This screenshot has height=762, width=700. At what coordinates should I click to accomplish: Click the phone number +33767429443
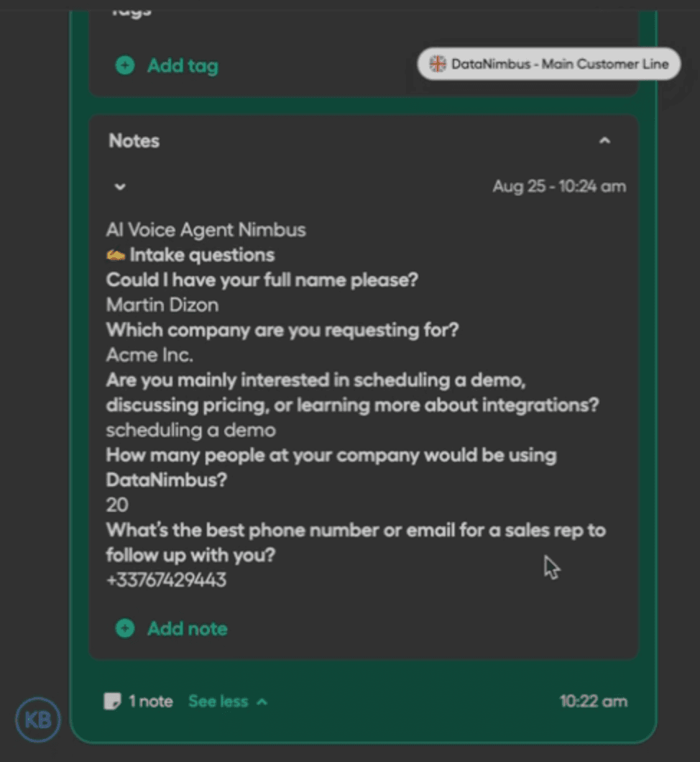tap(165, 579)
